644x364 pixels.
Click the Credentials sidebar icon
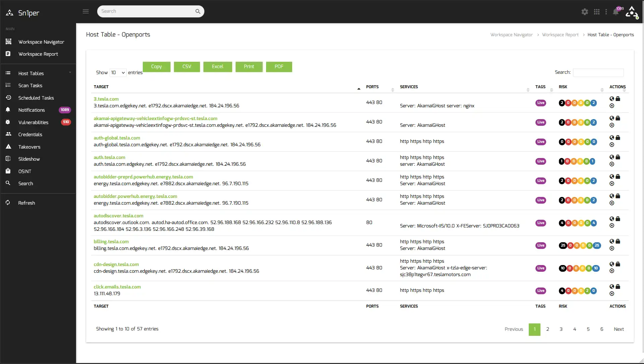coord(8,134)
